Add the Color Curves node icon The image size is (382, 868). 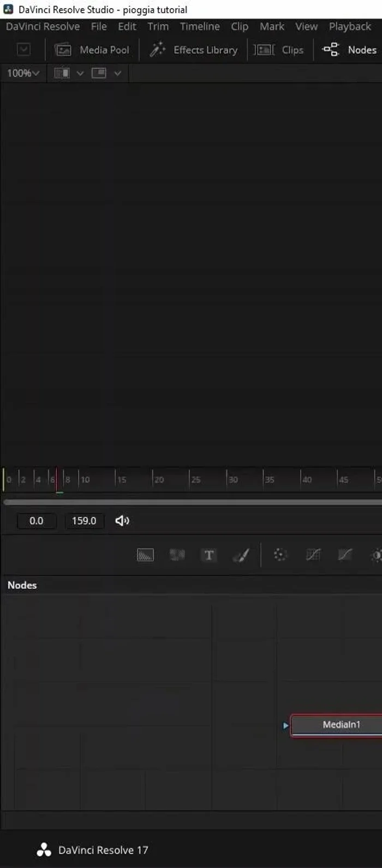pos(313,555)
